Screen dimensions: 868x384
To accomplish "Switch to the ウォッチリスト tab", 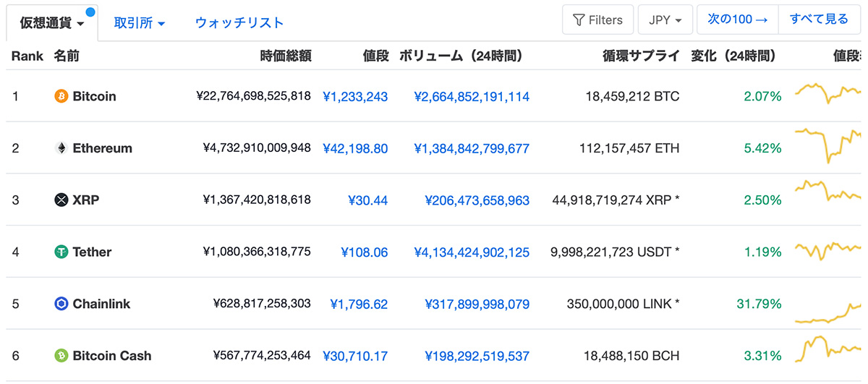I will [239, 23].
